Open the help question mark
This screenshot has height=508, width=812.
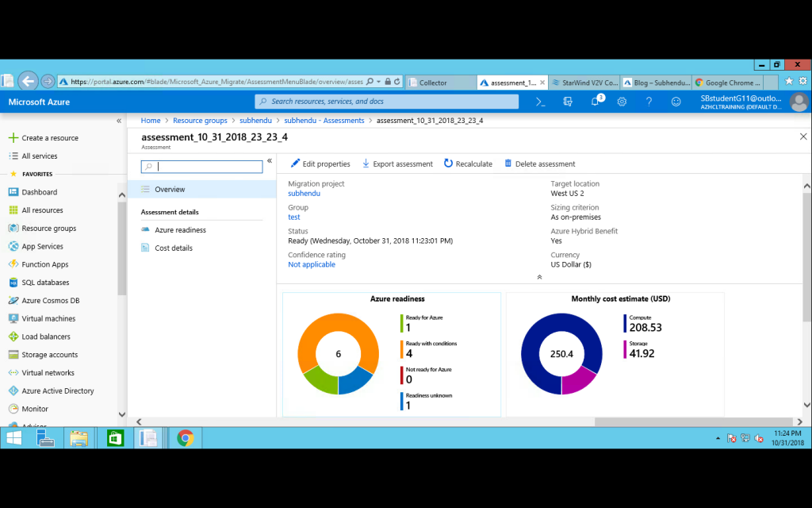click(x=649, y=102)
